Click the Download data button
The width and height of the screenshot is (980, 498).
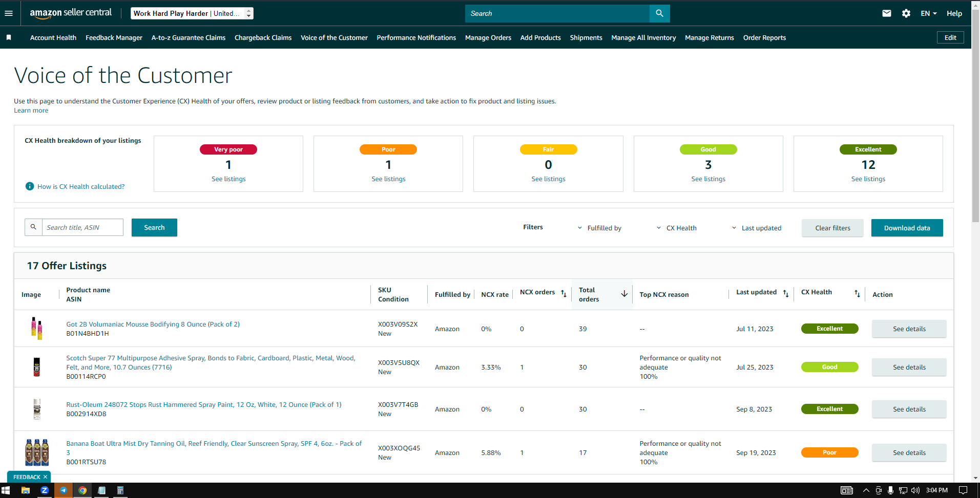(x=907, y=228)
